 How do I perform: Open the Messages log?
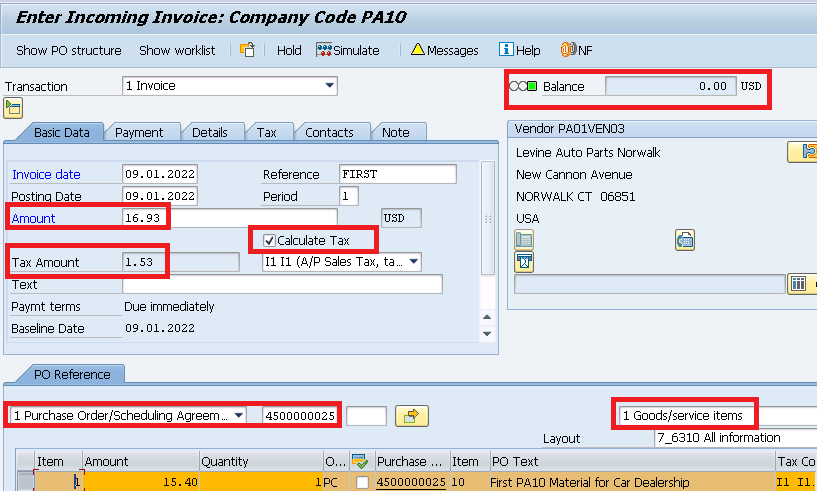click(444, 50)
